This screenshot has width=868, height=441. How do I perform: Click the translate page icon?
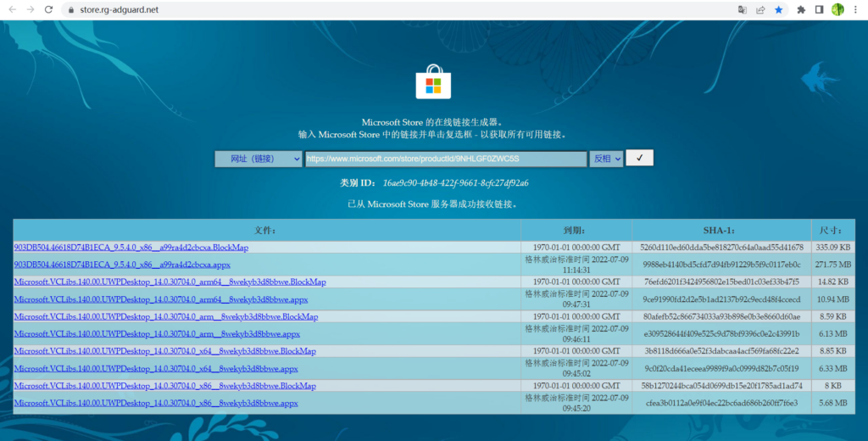coord(743,9)
